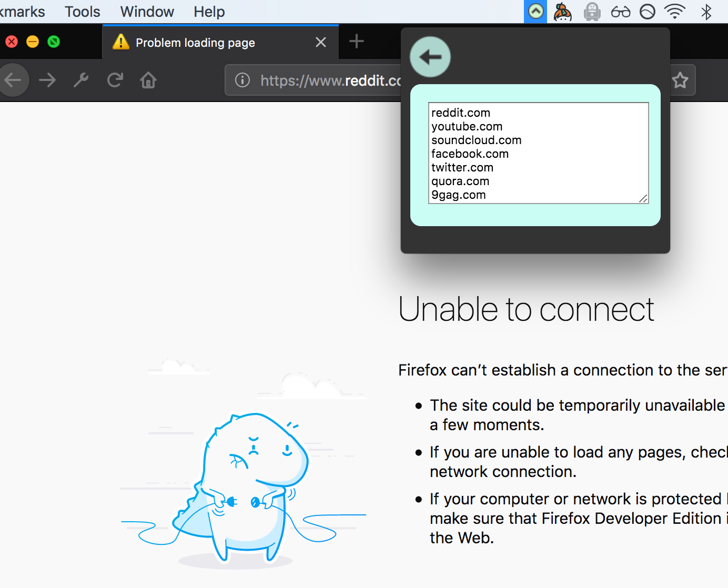
Task: Open the Window menu
Action: tap(147, 12)
